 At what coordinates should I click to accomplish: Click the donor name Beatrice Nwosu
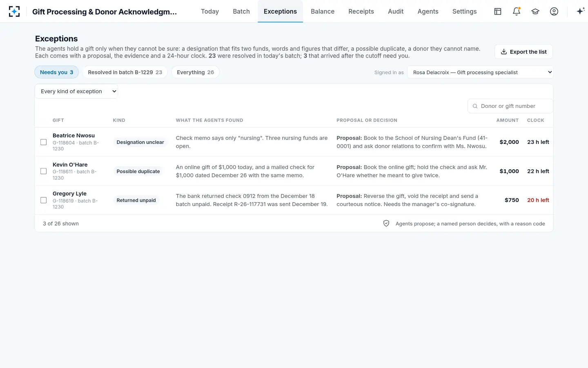coord(73,135)
